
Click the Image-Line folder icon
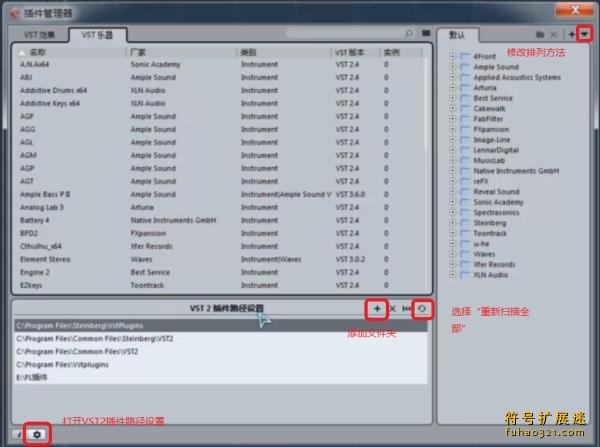click(465, 140)
